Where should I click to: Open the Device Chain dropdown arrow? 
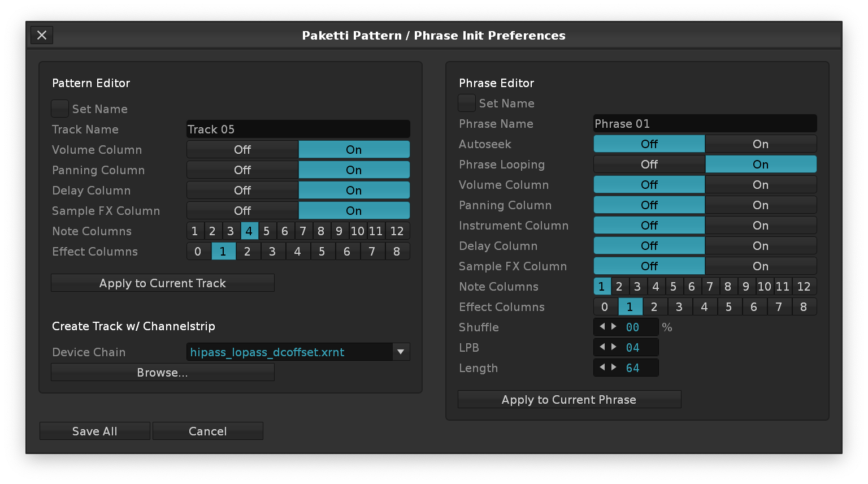tap(401, 352)
